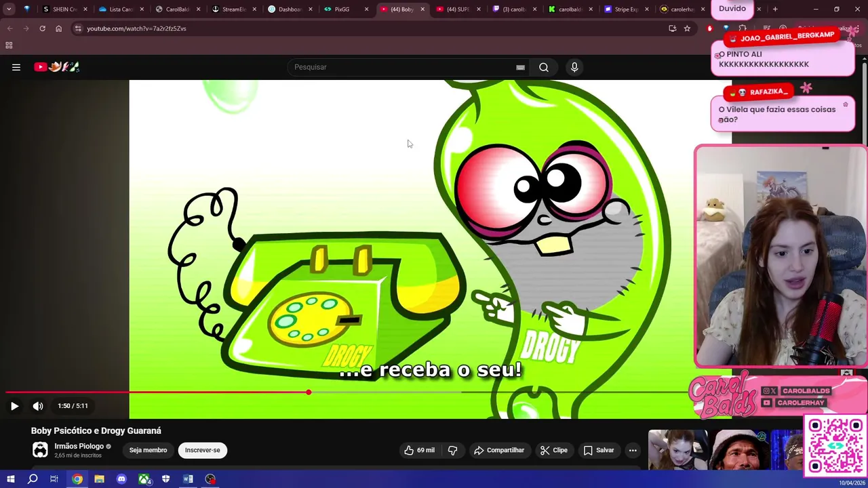Go to YouTube home via logo

click(x=57, y=66)
